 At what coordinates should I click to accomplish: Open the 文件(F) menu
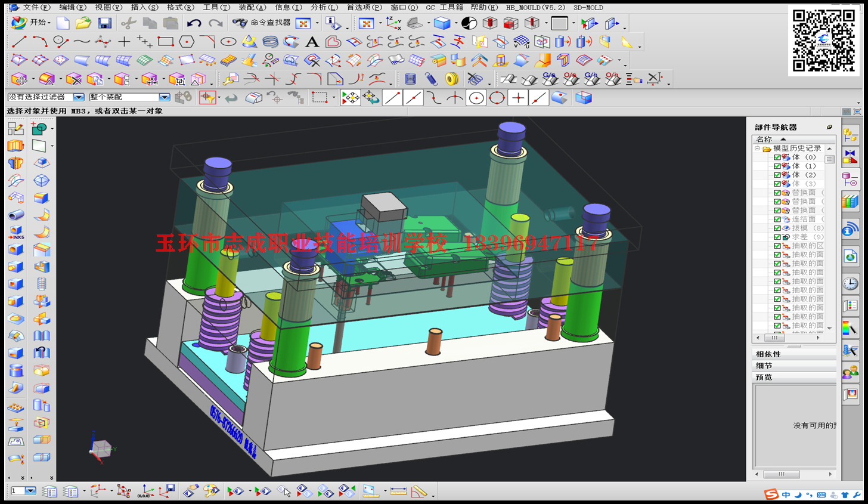coord(37,8)
